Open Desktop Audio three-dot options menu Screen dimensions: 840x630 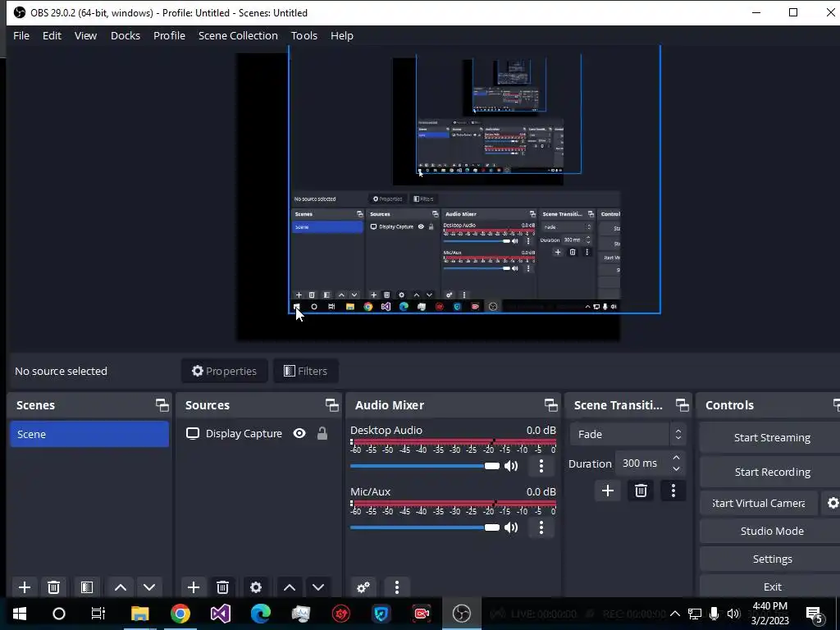point(541,466)
